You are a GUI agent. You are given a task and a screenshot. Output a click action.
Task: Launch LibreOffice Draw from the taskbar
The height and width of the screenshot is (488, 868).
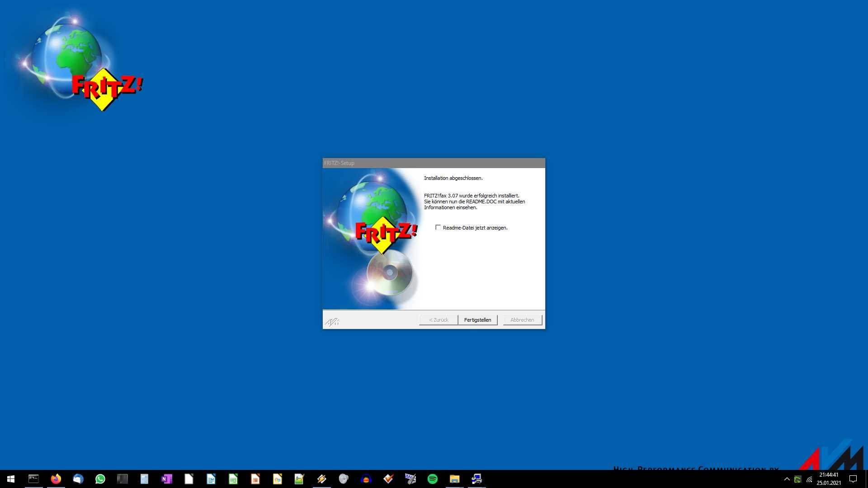(x=277, y=479)
